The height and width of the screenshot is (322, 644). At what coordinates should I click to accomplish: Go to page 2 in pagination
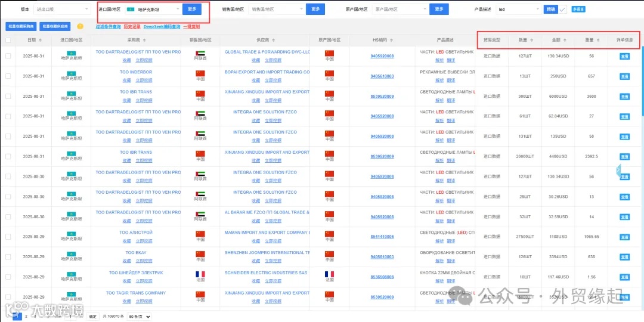click(26, 316)
